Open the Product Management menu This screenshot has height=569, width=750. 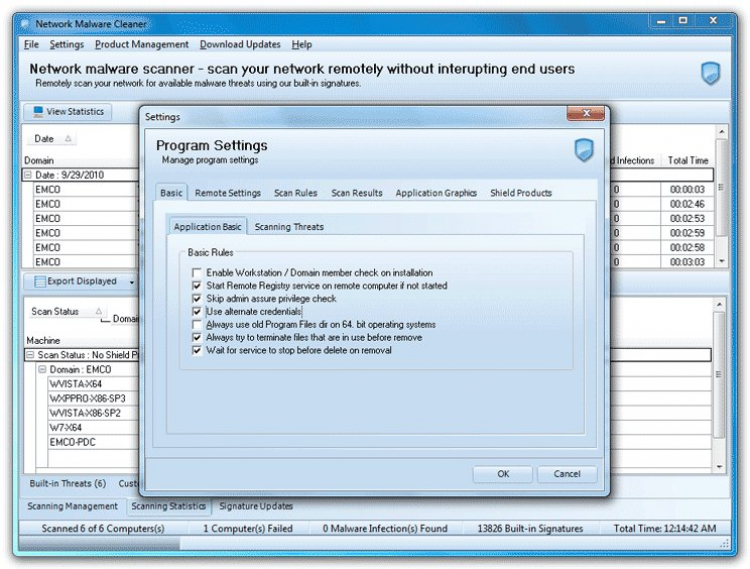click(x=142, y=44)
